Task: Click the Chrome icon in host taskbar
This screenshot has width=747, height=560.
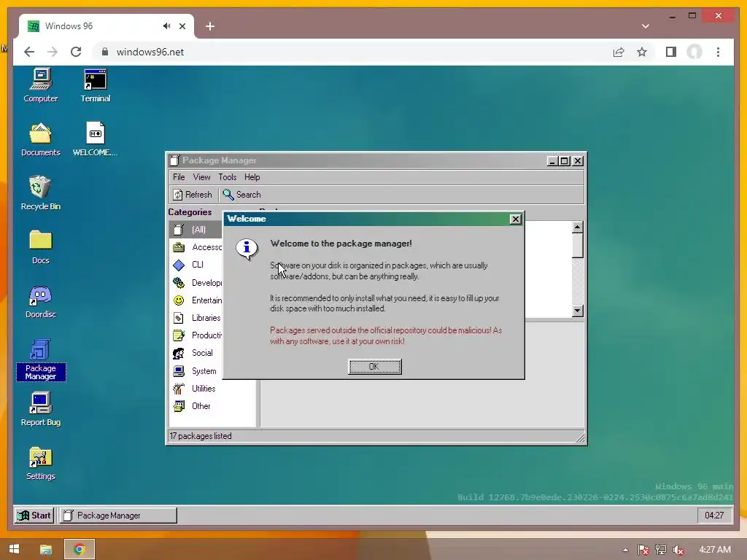Action: click(80, 550)
